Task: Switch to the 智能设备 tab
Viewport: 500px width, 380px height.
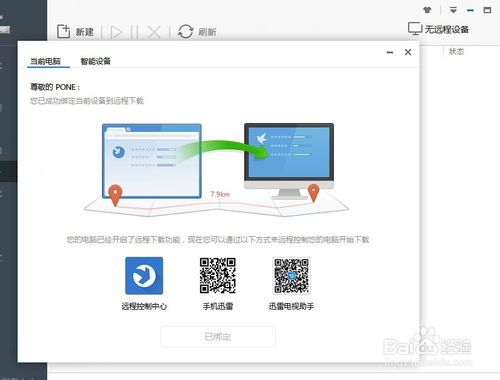Action: pyautogui.click(x=96, y=61)
